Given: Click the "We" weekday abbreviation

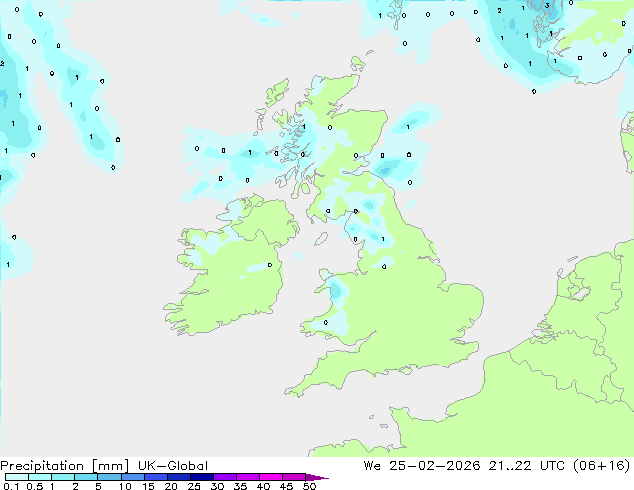Looking at the screenshot, I should pos(372,466).
